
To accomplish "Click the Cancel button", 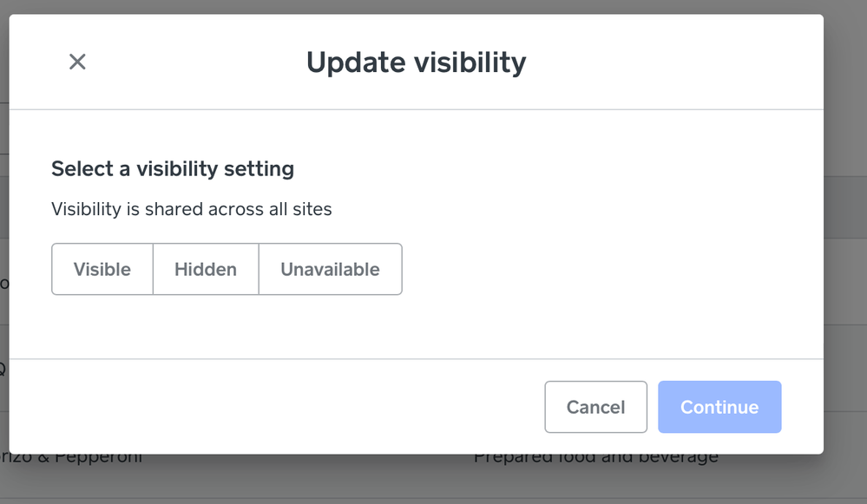I will point(595,407).
